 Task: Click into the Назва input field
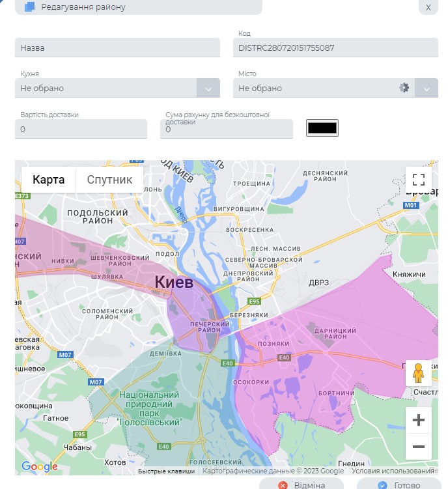pos(117,48)
